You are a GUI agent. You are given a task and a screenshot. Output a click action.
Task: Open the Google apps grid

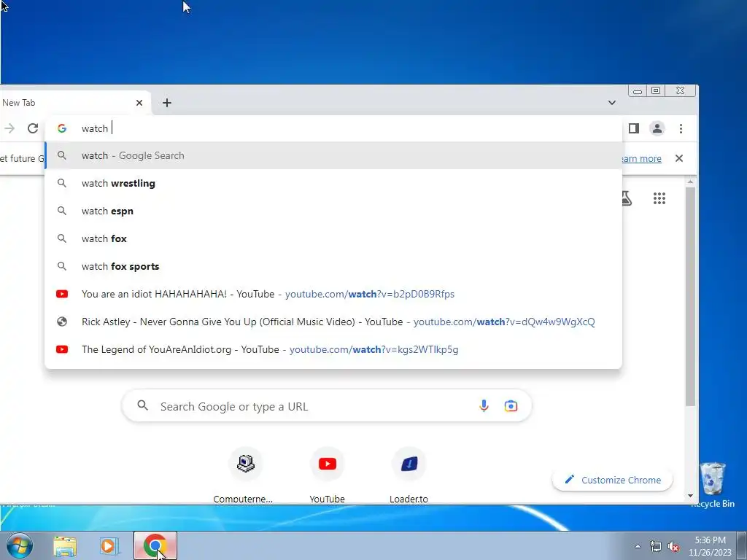tap(659, 198)
